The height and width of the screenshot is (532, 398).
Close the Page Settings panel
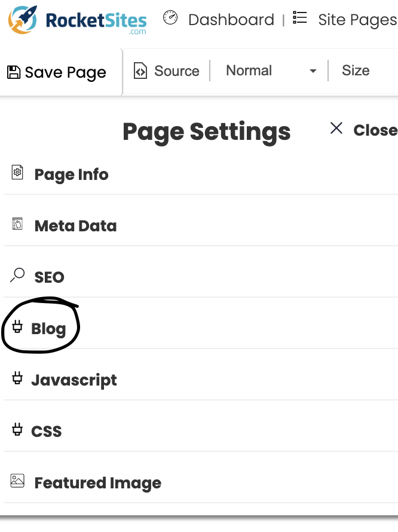(364, 130)
